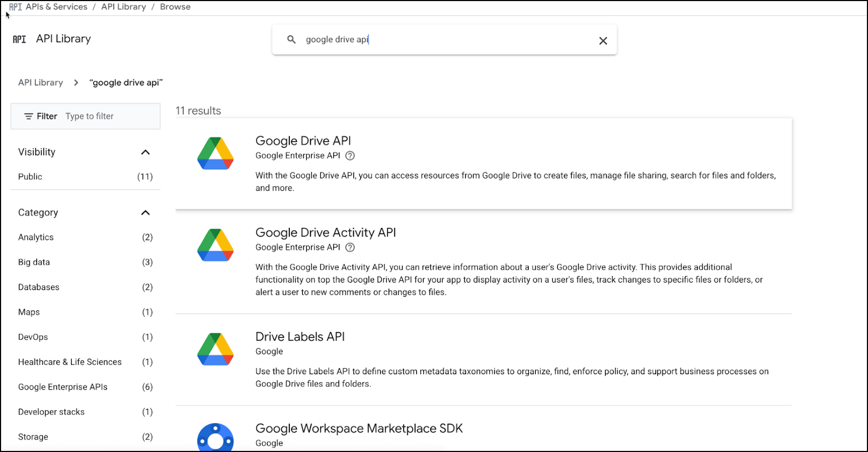Image resolution: width=868 pixels, height=452 pixels.
Task: Open the Drive Labels API result title
Action: click(x=300, y=337)
